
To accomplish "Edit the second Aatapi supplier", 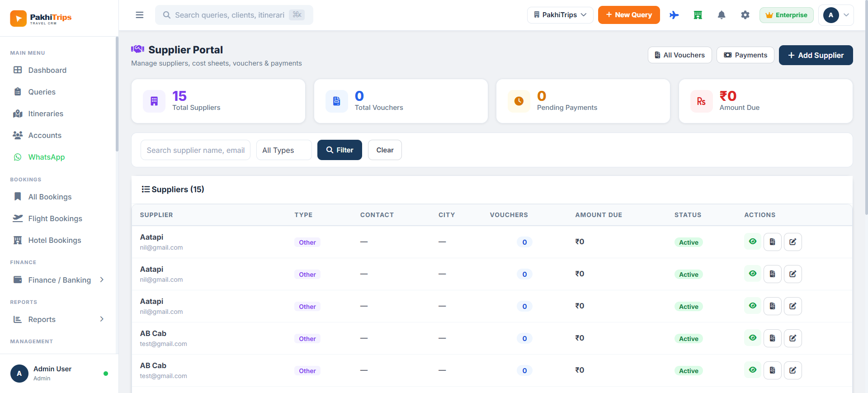I will (x=793, y=274).
